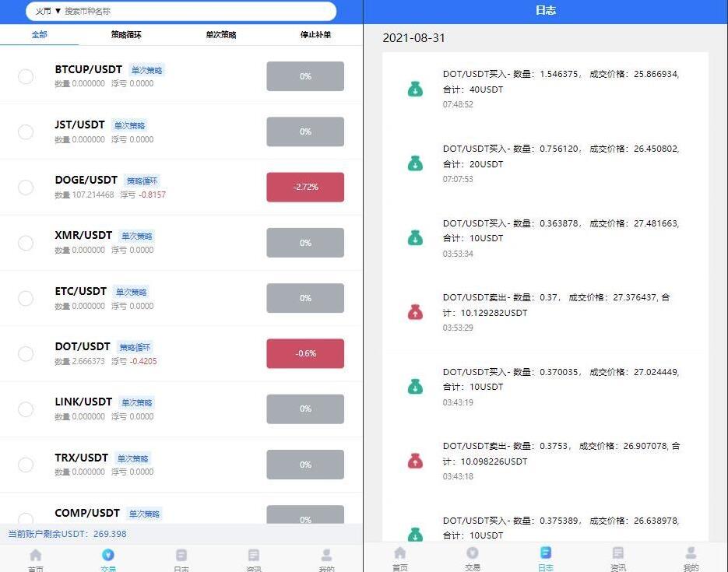The height and width of the screenshot is (572, 728).
Task: Click the 0% button for ETC/USDT
Action: coord(305,298)
